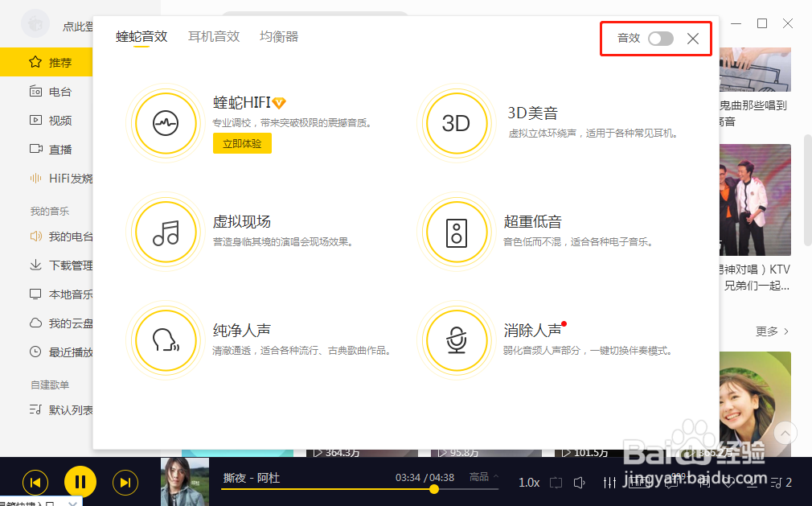
Task: Click the back-to-top arrow button
Action: tap(785, 433)
